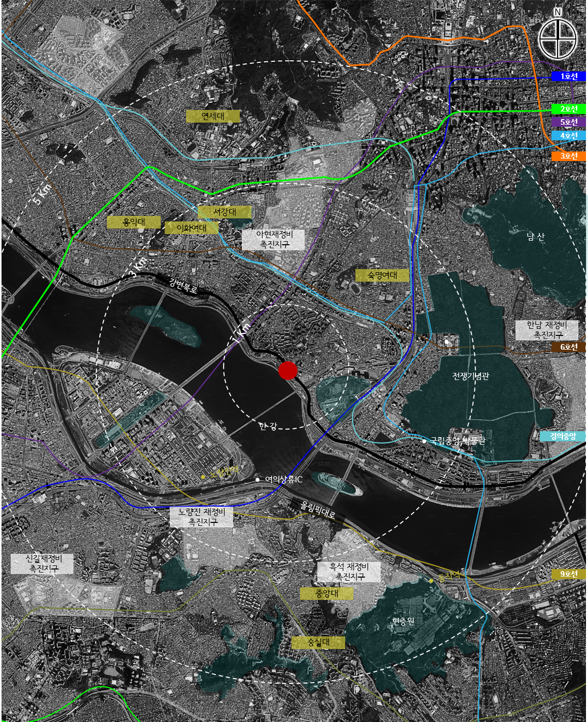The height and width of the screenshot is (722, 588).
Task: Click the brown 6호선 line label
Action: tap(568, 347)
